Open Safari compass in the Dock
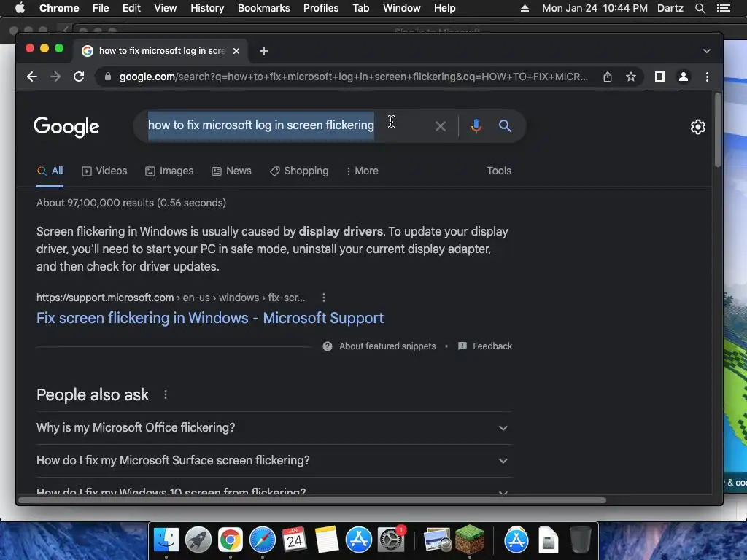The height and width of the screenshot is (560, 747). 263,540
